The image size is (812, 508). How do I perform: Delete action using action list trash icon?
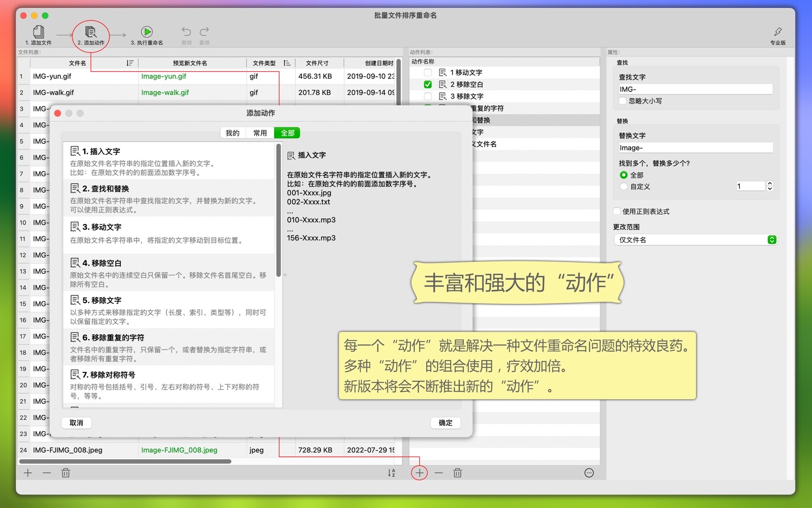pyautogui.click(x=457, y=473)
